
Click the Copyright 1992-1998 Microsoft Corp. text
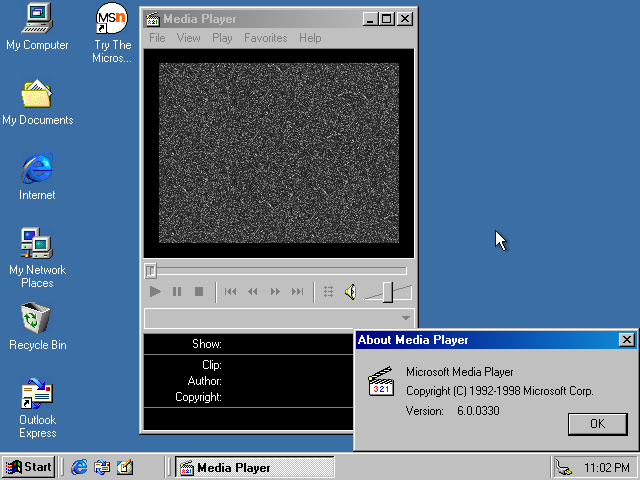tap(500, 391)
